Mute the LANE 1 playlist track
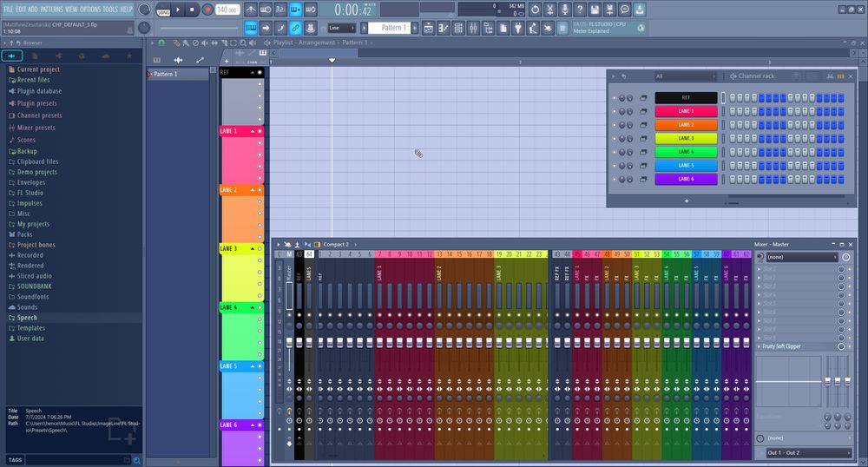 click(x=260, y=131)
